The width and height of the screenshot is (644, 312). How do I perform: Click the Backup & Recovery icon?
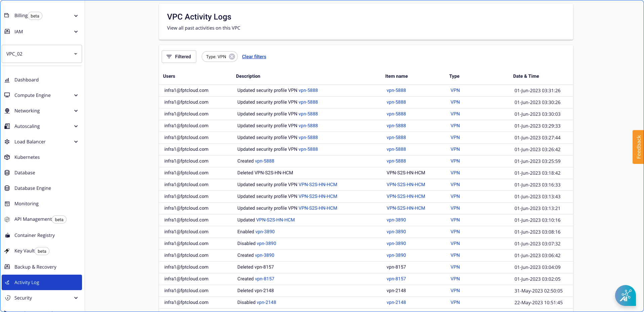[7, 267]
